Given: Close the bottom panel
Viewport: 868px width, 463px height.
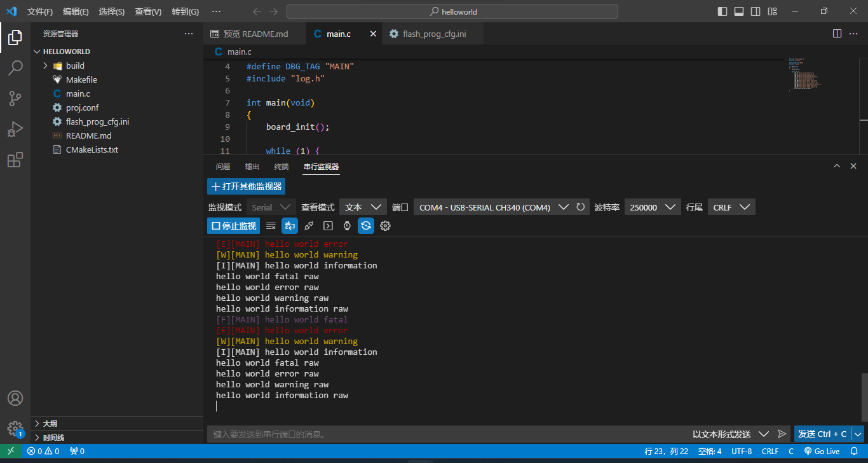Looking at the screenshot, I should 854,166.
